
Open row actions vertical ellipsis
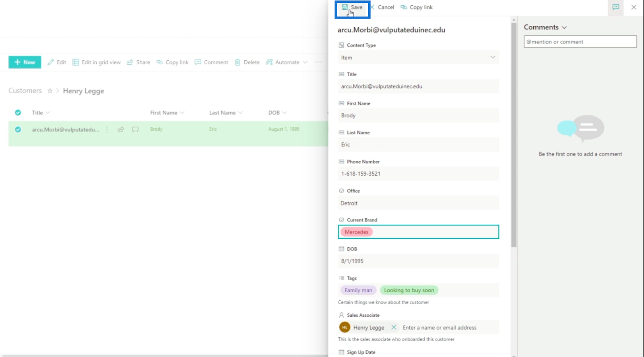tap(107, 129)
